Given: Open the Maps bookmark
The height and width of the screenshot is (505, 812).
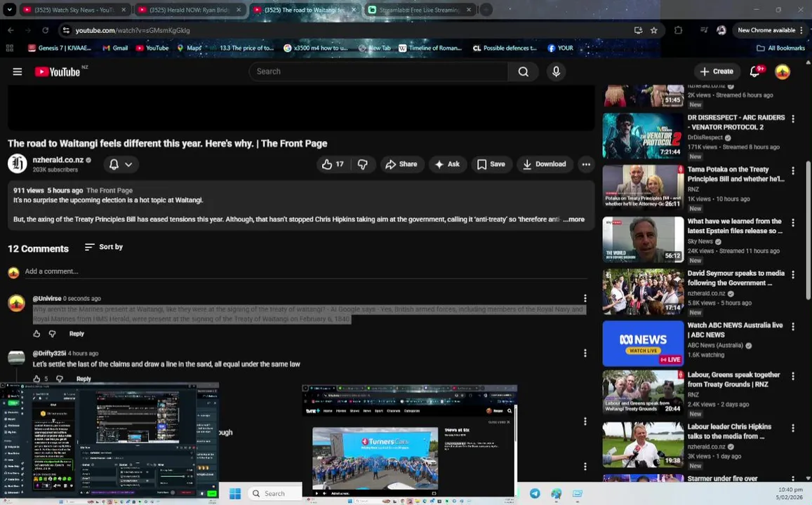Looking at the screenshot, I should point(189,48).
